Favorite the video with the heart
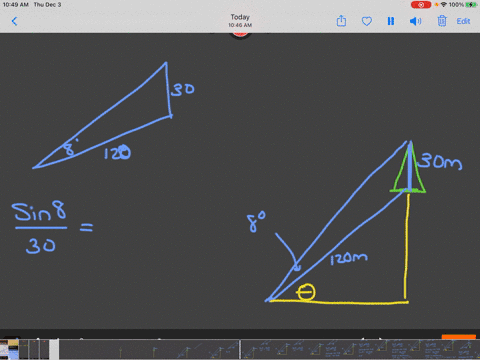The image size is (480, 360). click(367, 21)
